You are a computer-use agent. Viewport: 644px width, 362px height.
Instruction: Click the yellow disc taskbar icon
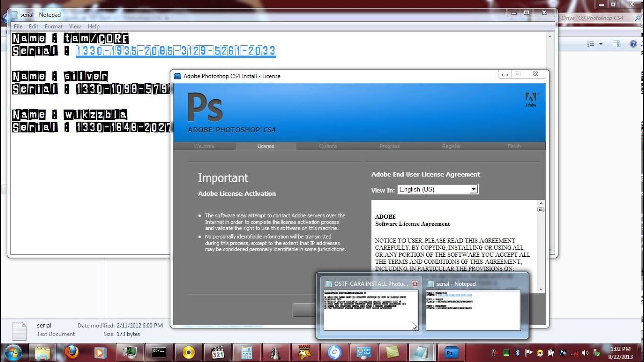(189, 352)
